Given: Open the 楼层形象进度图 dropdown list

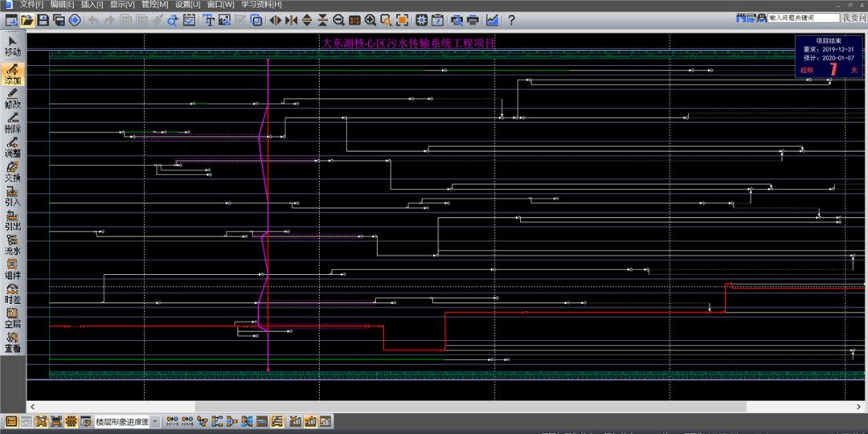Looking at the screenshot, I should pyautogui.click(x=154, y=421).
